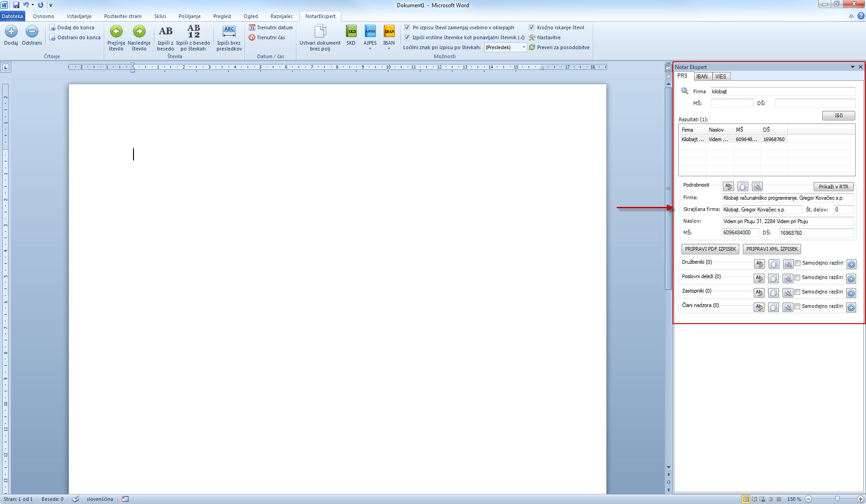Click the Odstrani minus icon

(32, 31)
